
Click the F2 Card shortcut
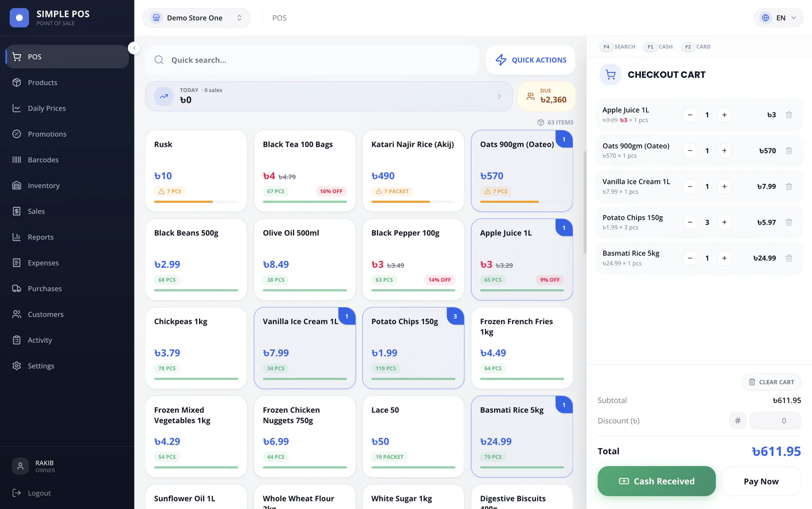[x=697, y=47]
